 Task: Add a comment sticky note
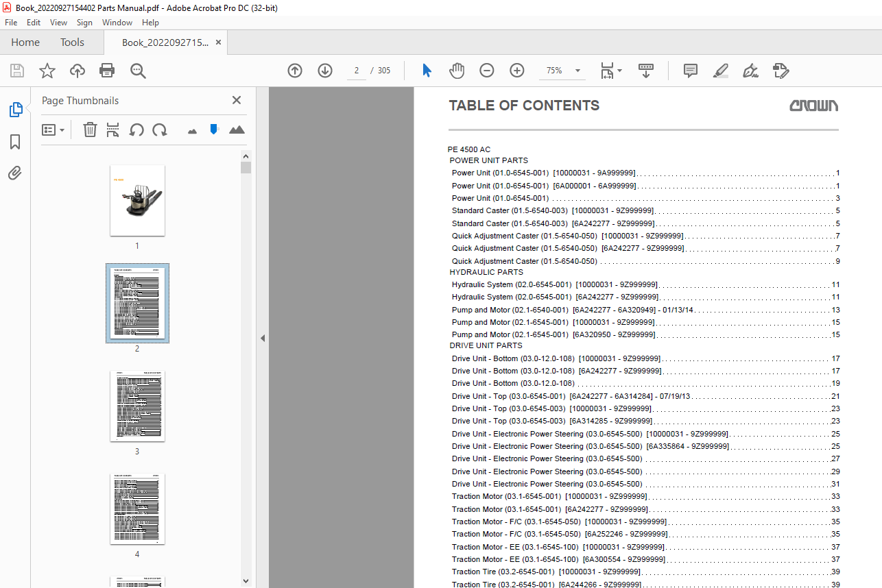(x=691, y=71)
